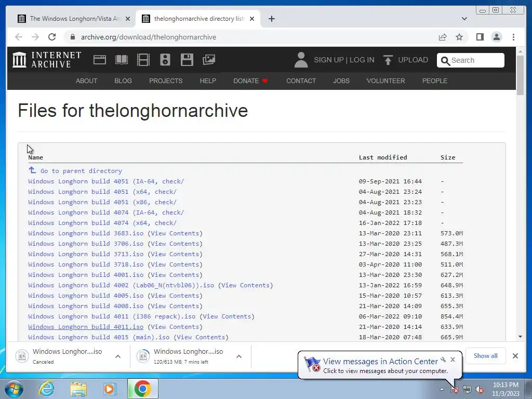Expand options for the in-progress download
532x399 pixels.
[x=239, y=356]
